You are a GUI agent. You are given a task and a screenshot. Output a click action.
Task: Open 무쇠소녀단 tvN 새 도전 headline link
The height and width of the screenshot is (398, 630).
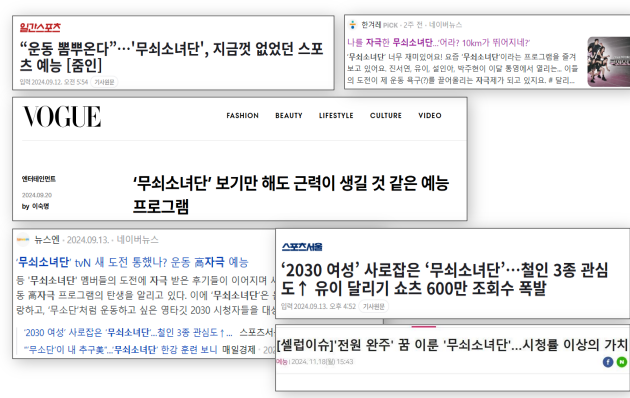[x=132, y=262]
